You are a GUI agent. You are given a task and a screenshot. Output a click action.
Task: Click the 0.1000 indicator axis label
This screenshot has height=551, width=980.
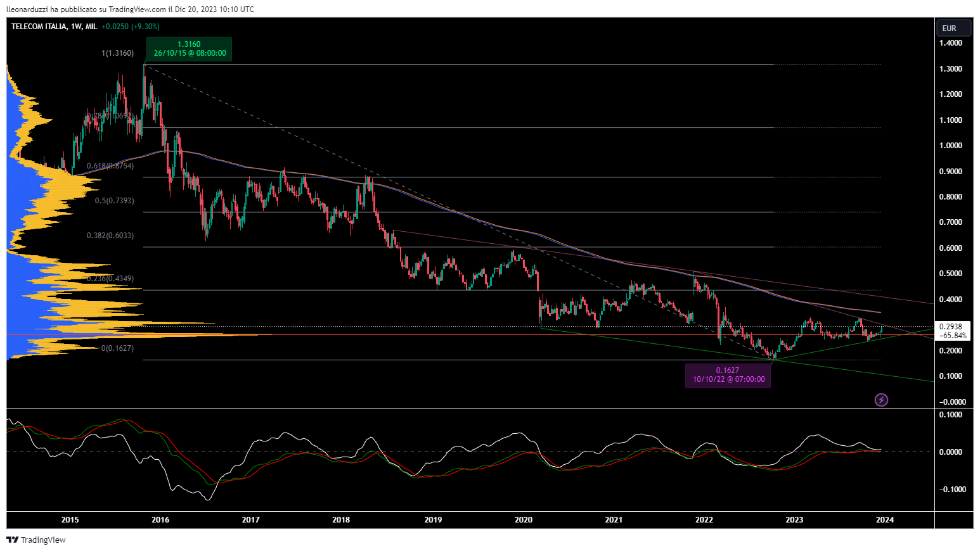951,415
